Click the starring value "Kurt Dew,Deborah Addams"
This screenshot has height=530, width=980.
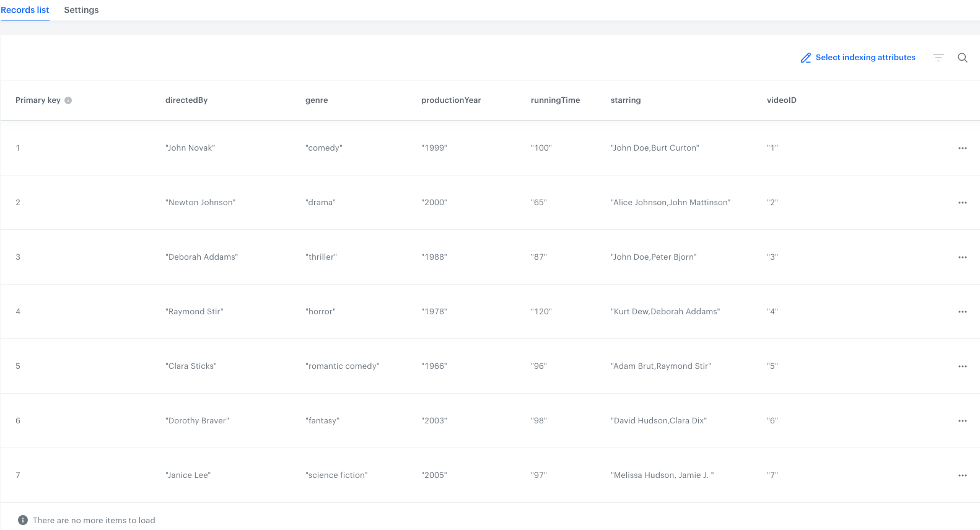665,312
